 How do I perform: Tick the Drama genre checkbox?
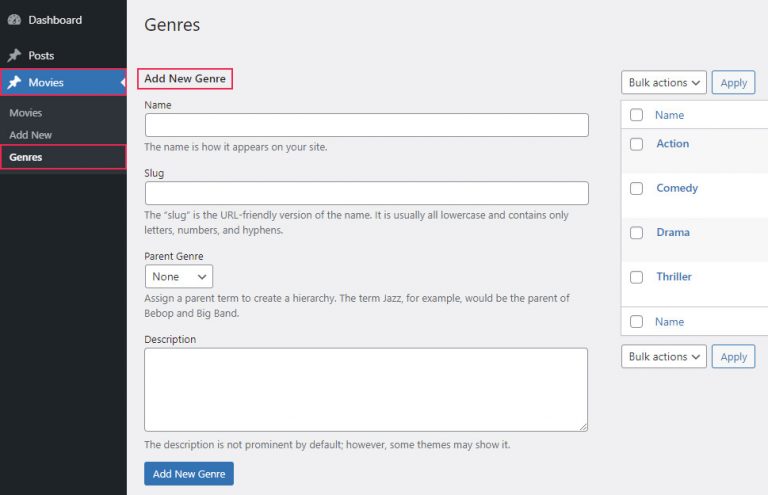[636, 233]
